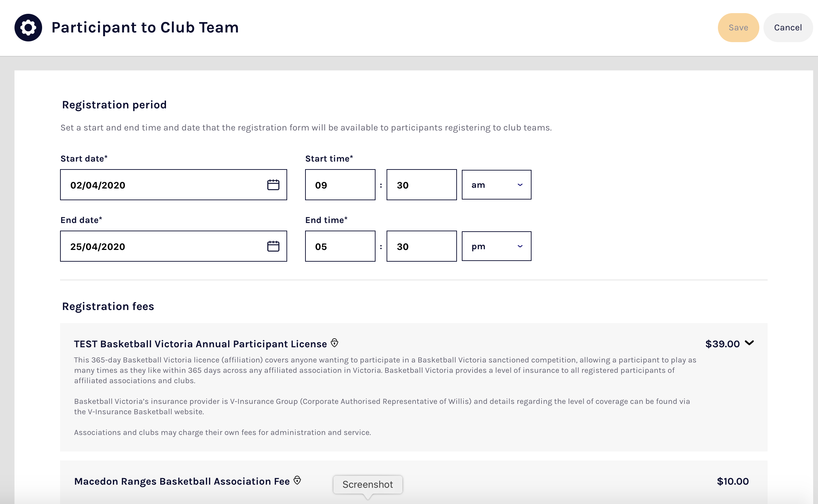Click shield icon beside Annual Participant License
Image resolution: width=818 pixels, height=504 pixels.
pyautogui.click(x=334, y=343)
